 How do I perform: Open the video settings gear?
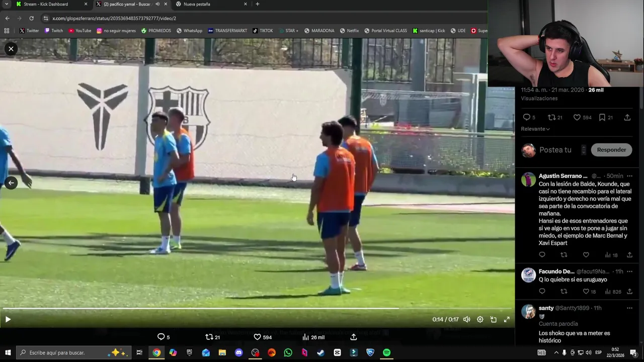click(x=480, y=319)
